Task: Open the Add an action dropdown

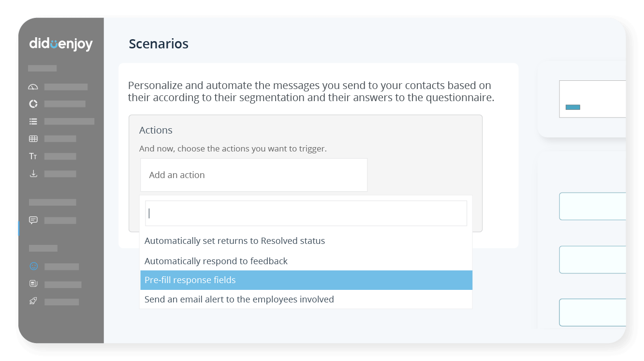Action: tap(253, 175)
